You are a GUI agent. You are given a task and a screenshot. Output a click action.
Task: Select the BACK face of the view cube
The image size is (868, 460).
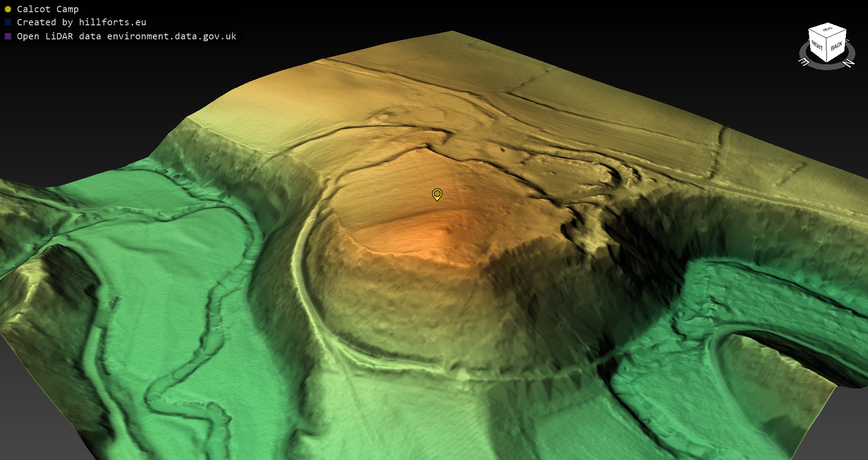coord(836,46)
